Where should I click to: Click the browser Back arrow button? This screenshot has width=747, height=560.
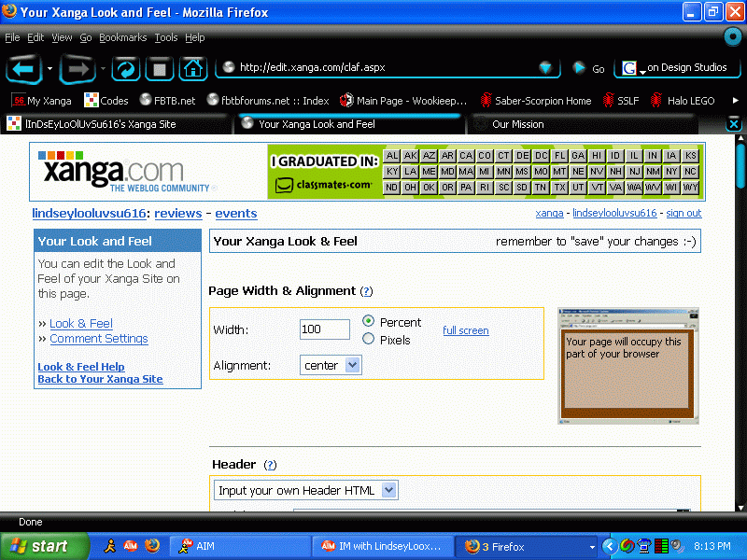[x=23, y=69]
